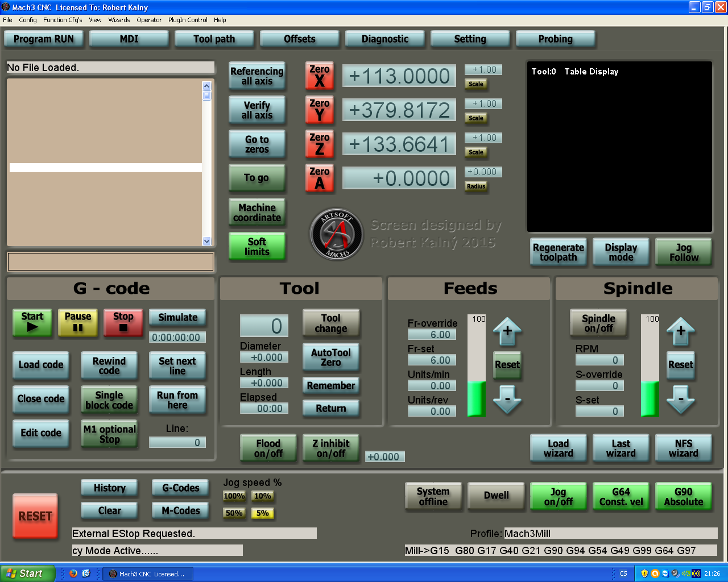Screen dimensions: 728x582
Task: Switch to the Diagnostic screen tab
Action: click(x=385, y=39)
